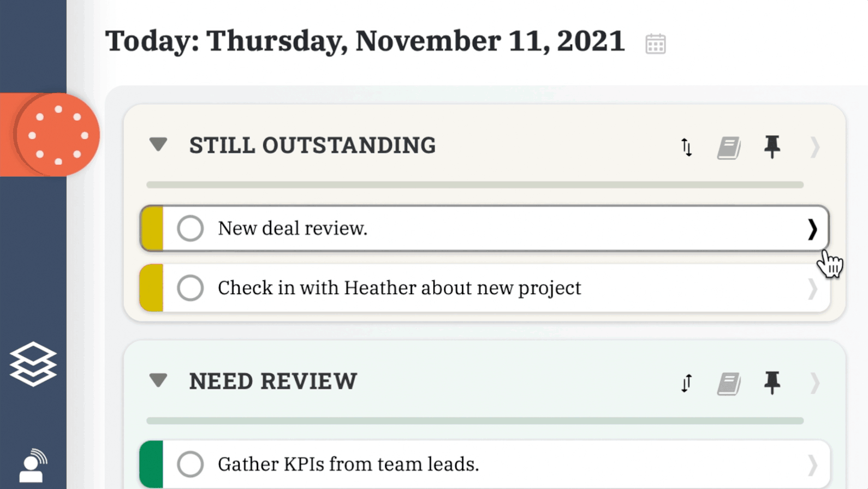Mark "Gather KPIs from team leads" done

click(190, 463)
